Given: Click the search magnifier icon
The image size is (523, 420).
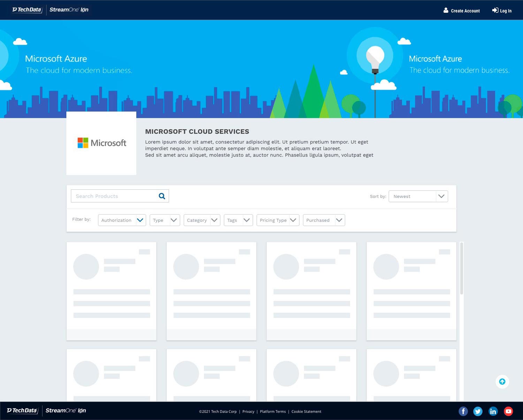Looking at the screenshot, I should coord(162,196).
